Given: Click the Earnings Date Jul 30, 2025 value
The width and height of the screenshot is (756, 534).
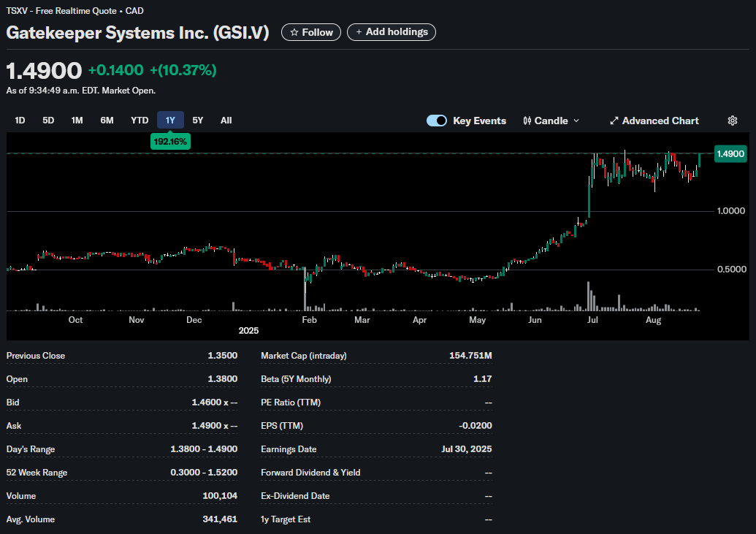Looking at the screenshot, I should (x=466, y=449).
